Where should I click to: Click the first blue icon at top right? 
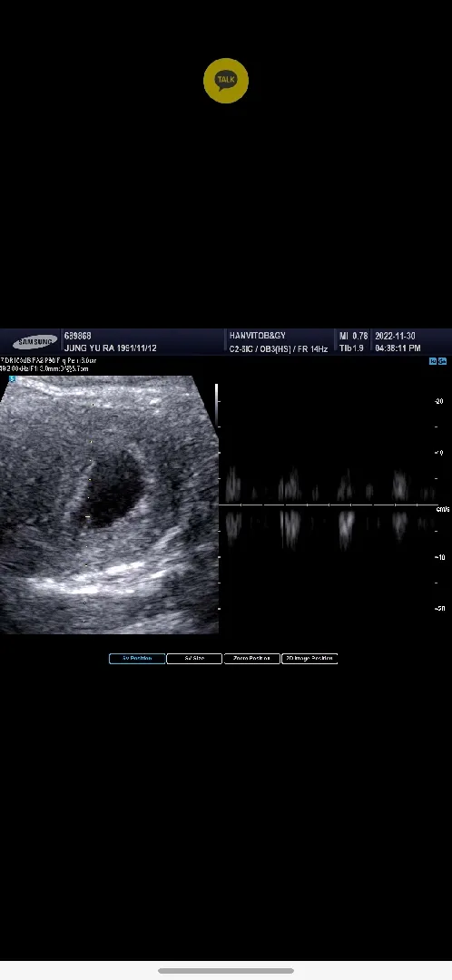tap(433, 361)
